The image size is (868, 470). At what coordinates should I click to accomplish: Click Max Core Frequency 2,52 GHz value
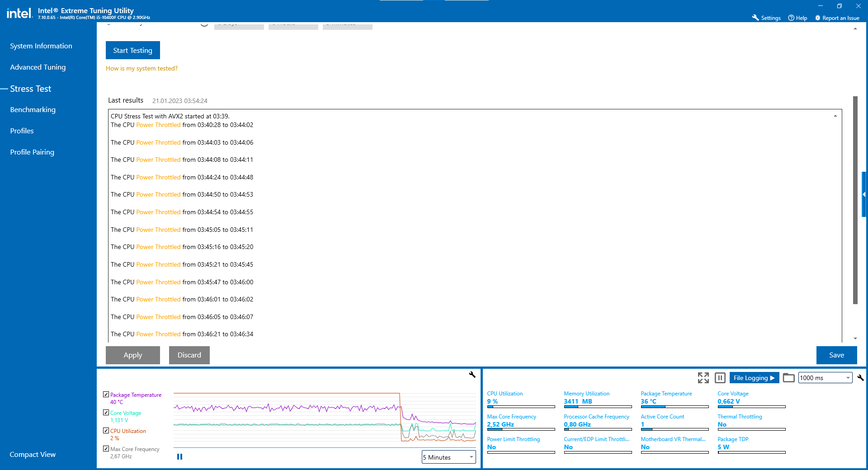[x=500, y=424]
